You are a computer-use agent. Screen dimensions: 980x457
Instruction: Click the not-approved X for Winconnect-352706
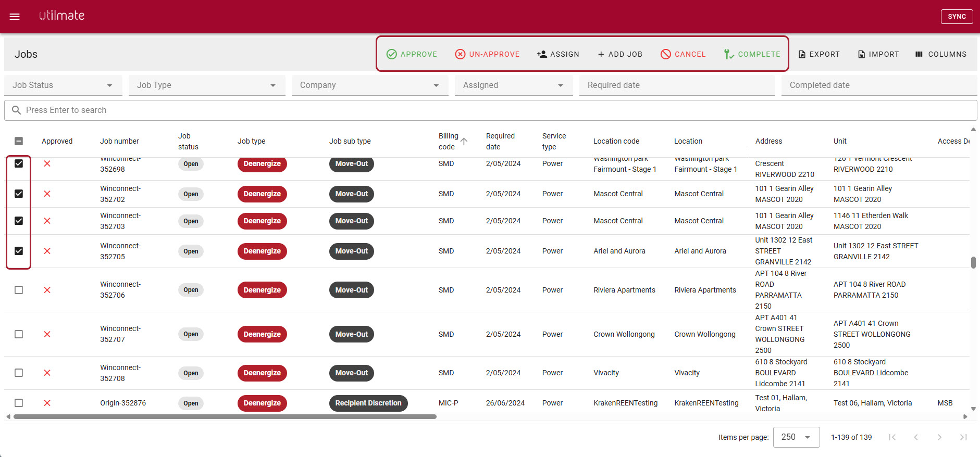click(47, 290)
